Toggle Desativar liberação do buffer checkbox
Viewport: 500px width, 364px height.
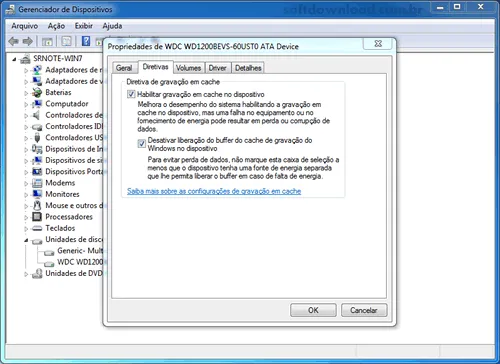pos(142,143)
